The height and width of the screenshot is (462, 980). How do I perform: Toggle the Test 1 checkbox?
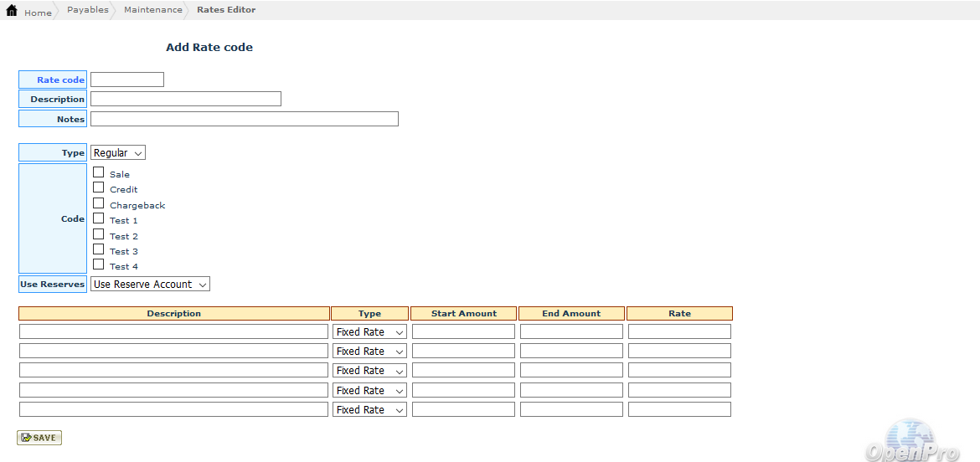coord(99,218)
